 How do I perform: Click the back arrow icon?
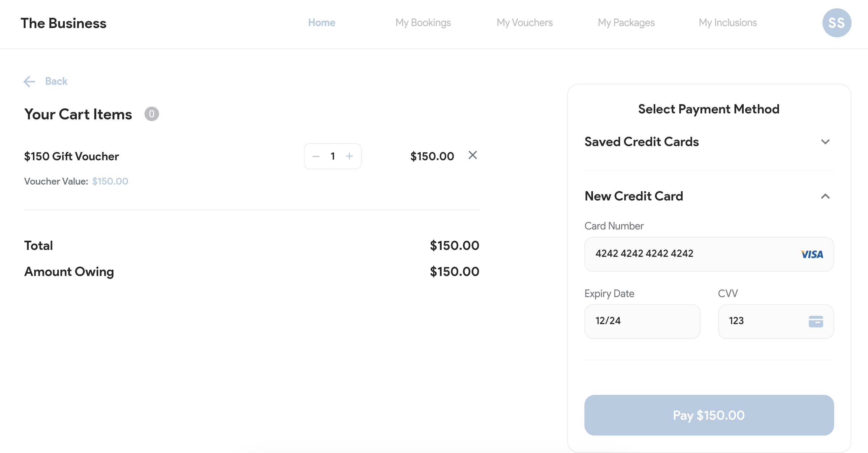(29, 81)
